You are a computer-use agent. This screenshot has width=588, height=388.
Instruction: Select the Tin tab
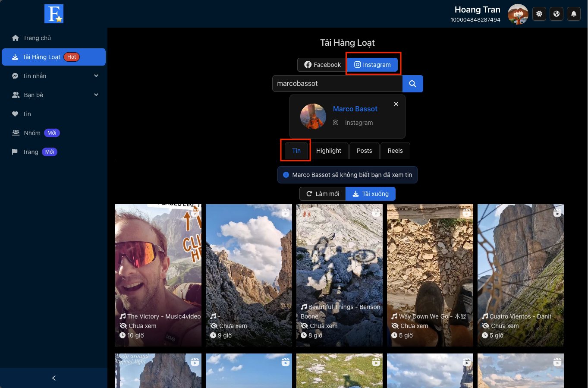(x=296, y=151)
